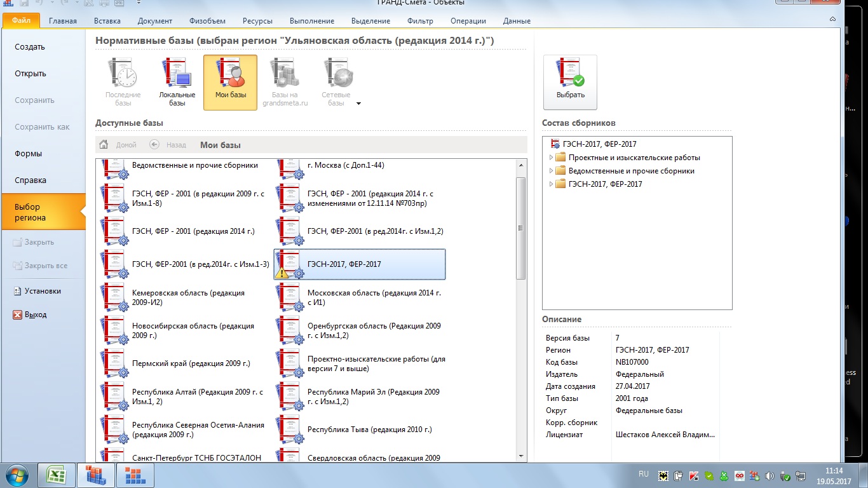Select the Мои базы source button
This screenshot has width=868, height=488.
(230, 83)
